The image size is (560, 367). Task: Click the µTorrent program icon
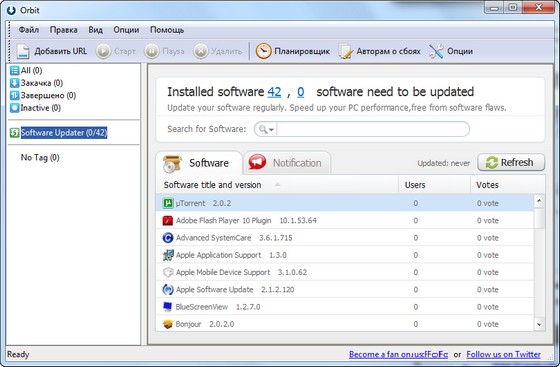(168, 203)
